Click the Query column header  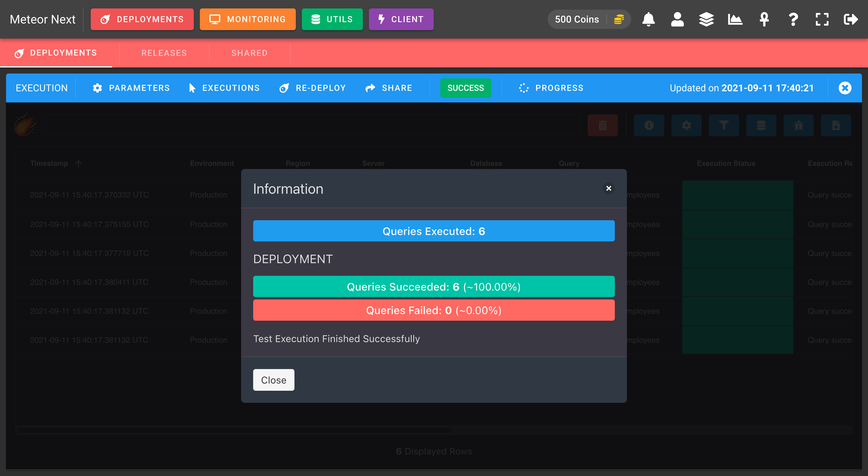(x=569, y=163)
